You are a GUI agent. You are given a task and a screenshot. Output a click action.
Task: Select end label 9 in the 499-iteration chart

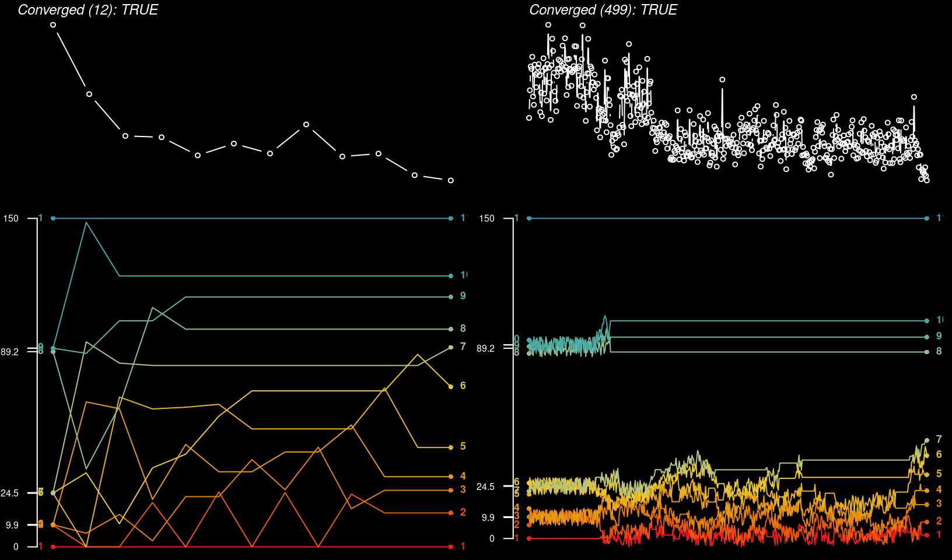point(939,336)
